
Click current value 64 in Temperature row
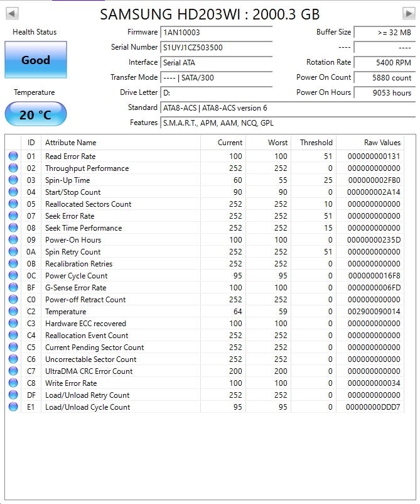coord(237,312)
